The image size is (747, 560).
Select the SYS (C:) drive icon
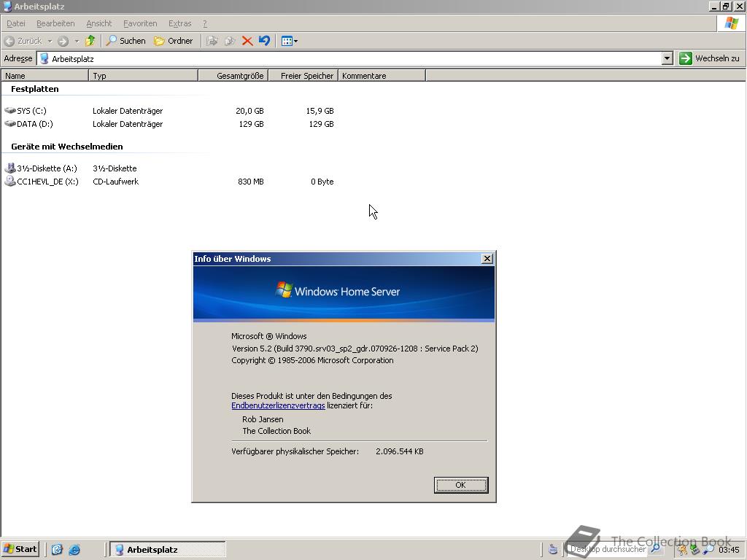[x=10, y=111]
